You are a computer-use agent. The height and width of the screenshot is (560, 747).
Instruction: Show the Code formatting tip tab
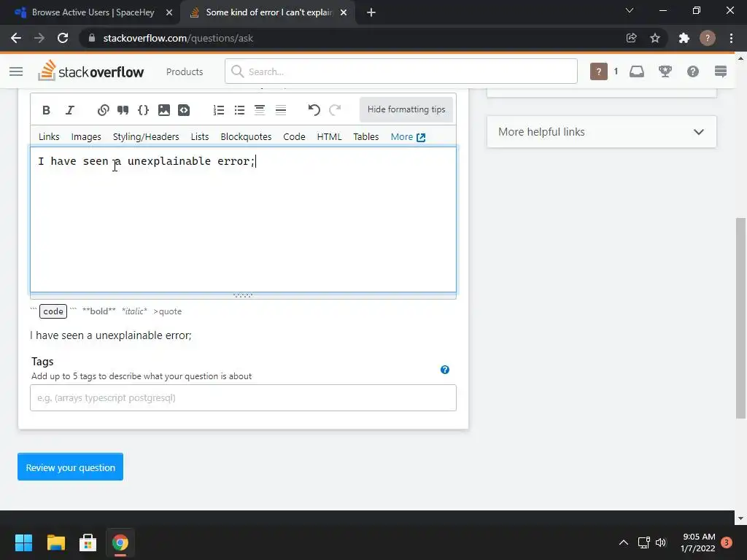294,136
